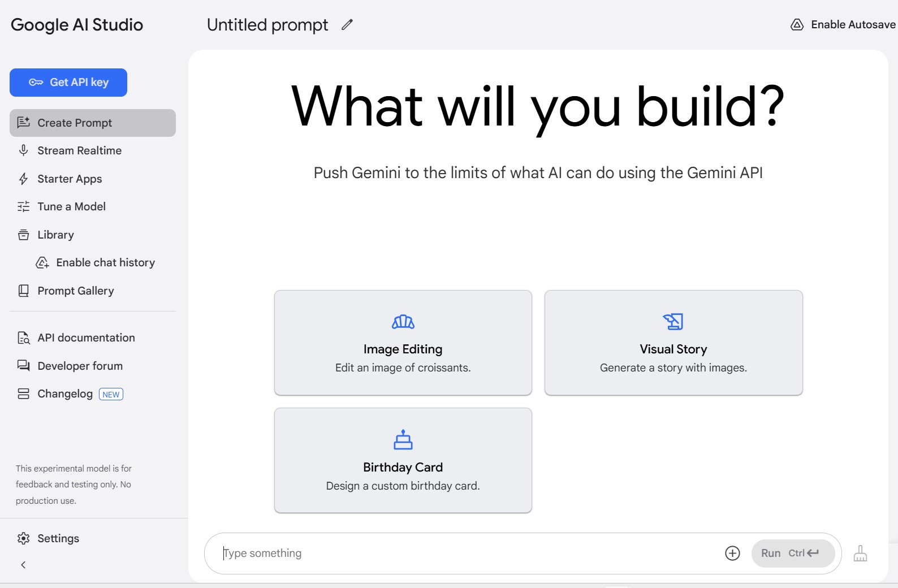
Task: Click the clear chat broom icon
Action: pos(860,553)
